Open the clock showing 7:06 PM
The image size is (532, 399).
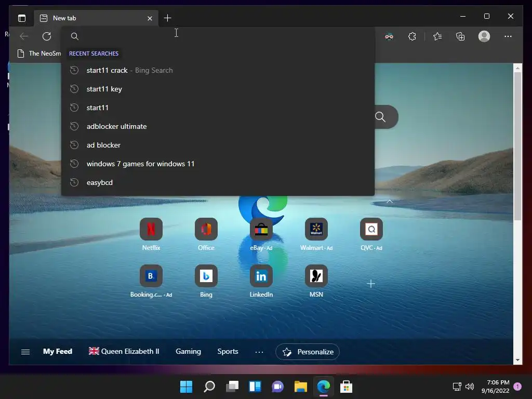pyautogui.click(x=496, y=387)
